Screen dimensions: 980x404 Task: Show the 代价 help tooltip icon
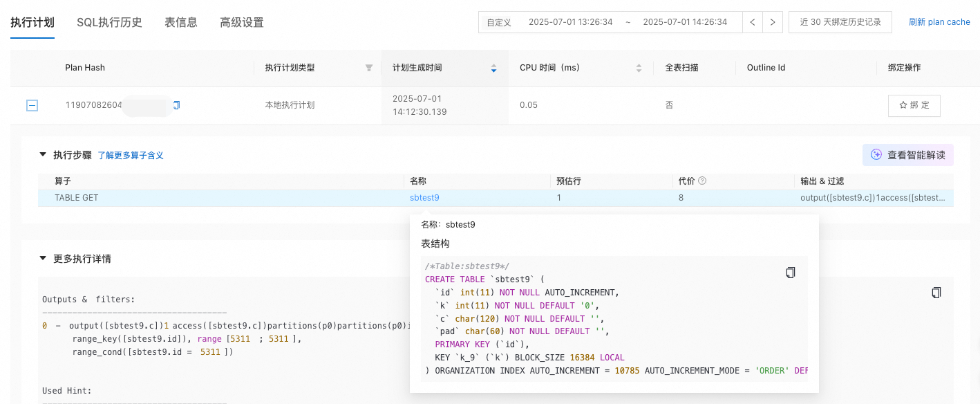click(702, 181)
